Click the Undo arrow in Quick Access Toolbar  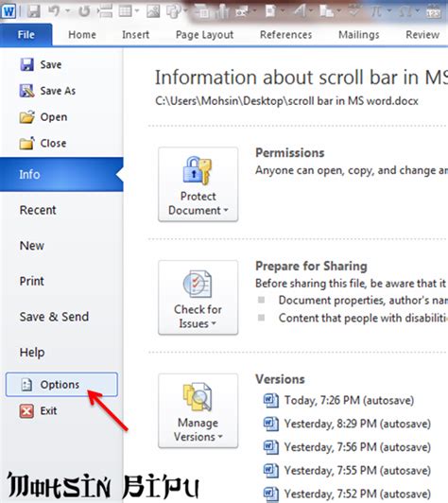pos(54,11)
